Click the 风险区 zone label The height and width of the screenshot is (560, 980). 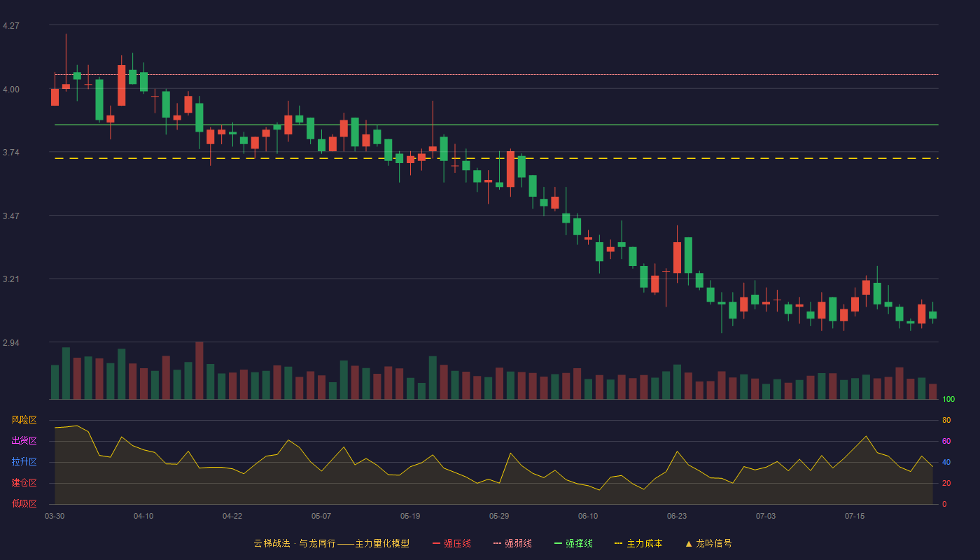tap(24, 420)
